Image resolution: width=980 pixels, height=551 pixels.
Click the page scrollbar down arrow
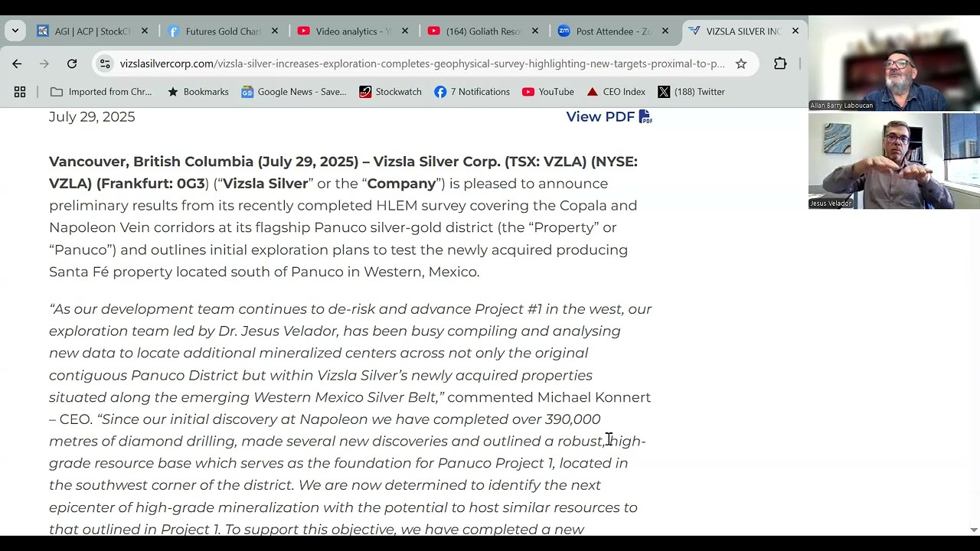(x=974, y=530)
